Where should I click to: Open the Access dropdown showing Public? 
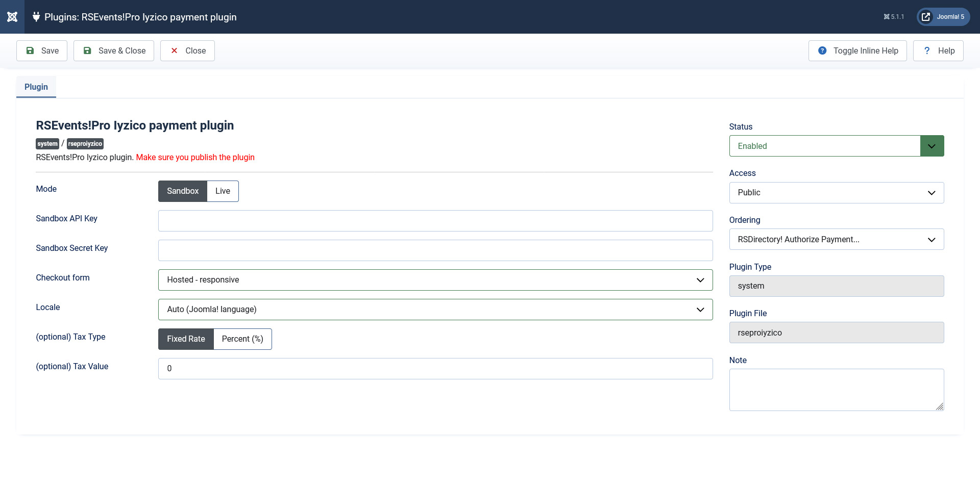[x=837, y=193]
